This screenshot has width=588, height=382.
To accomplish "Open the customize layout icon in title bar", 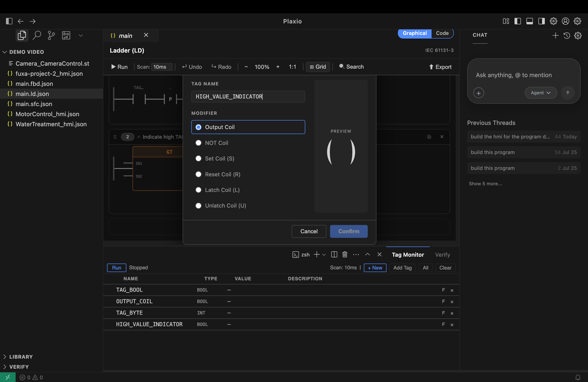I will (x=506, y=21).
